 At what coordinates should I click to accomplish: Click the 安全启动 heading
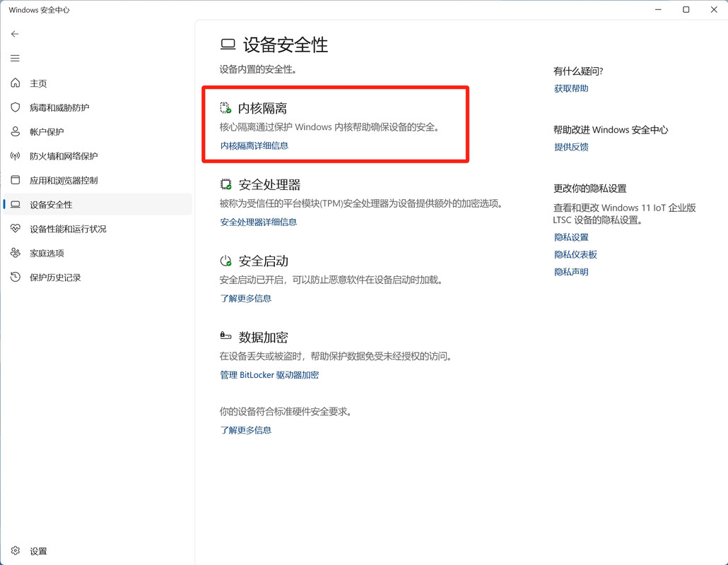click(263, 261)
